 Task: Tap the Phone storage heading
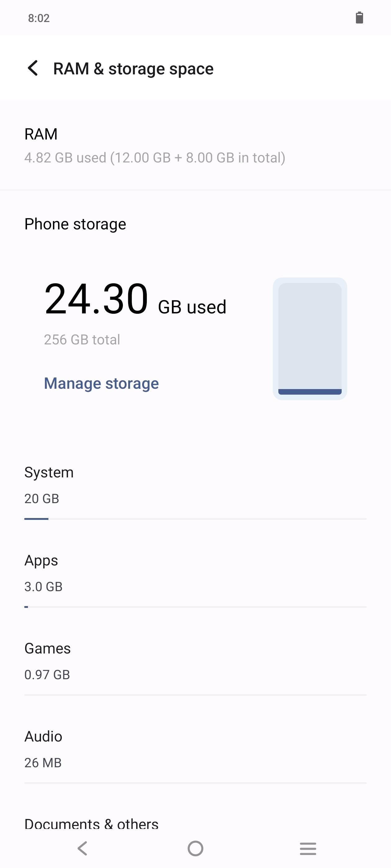pos(75,224)
